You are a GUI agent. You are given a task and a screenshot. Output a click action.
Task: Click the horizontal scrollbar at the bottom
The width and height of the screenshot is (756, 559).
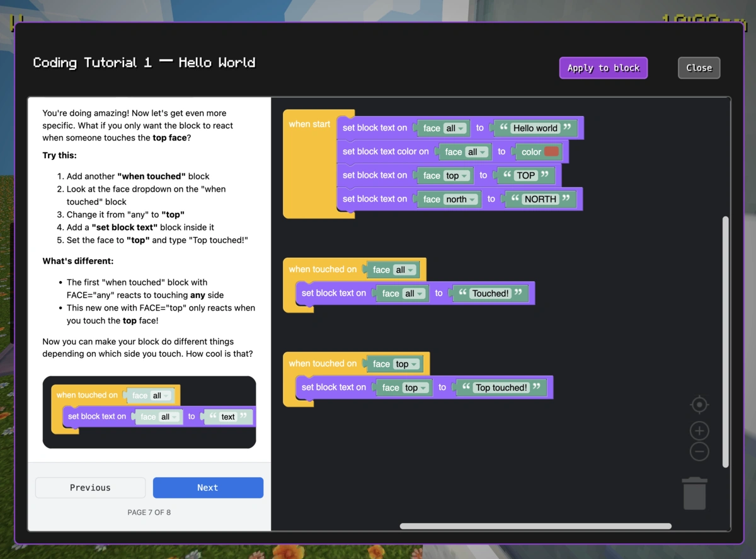pyautogui.click(x=535, y=526)
